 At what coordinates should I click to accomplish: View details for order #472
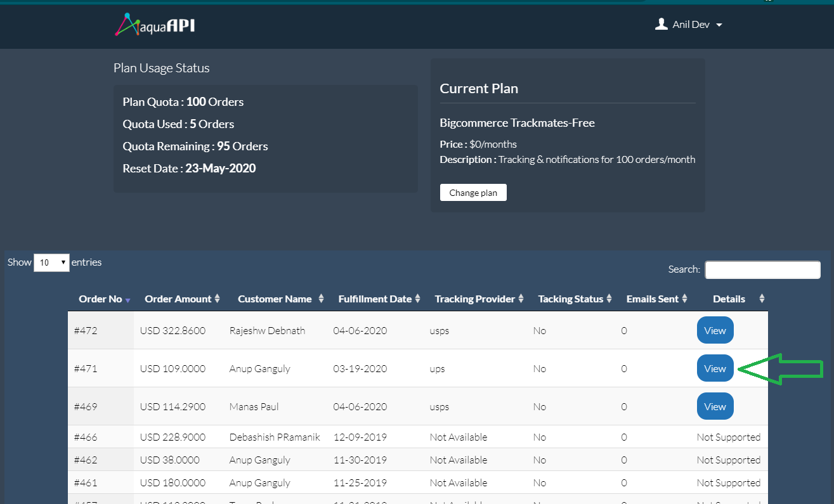coord(715,330)
